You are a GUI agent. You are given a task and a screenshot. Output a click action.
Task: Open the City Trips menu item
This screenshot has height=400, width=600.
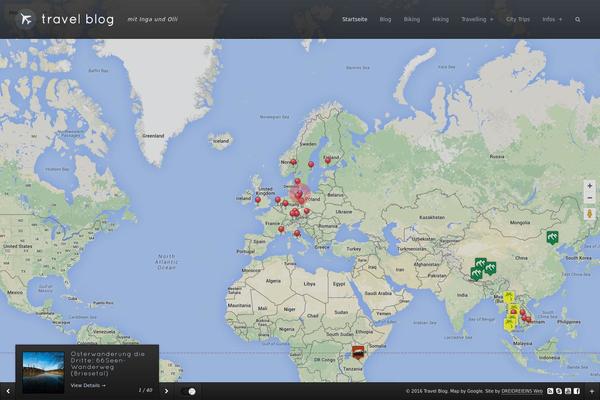pyautogui.click(x=518, y=20)
